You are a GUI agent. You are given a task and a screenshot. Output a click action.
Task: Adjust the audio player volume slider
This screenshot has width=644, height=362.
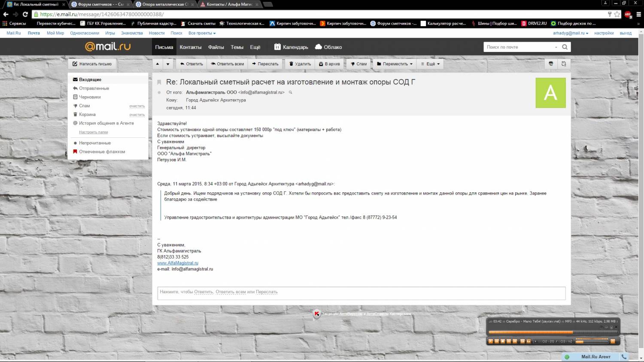(x=592, y=341)
